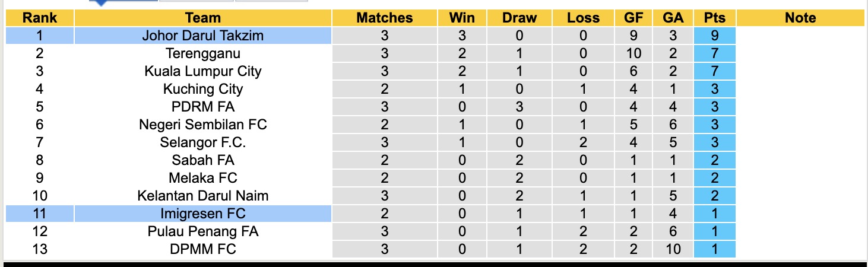
Task: Select the Terengganu team name
Action: 202,53
